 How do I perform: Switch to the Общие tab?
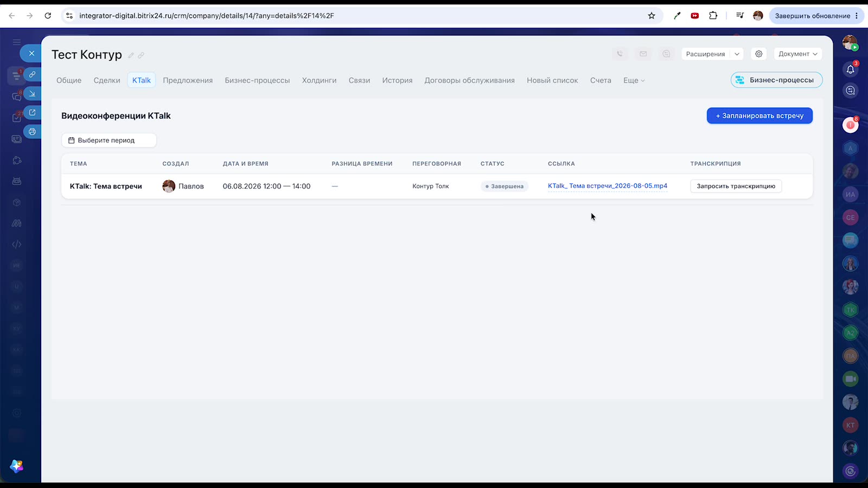point(69,80)
